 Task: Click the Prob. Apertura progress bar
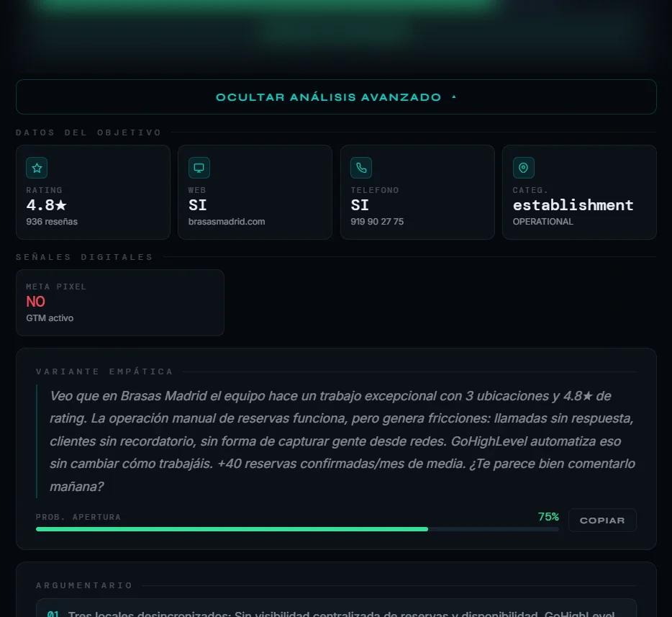(297, 529)
